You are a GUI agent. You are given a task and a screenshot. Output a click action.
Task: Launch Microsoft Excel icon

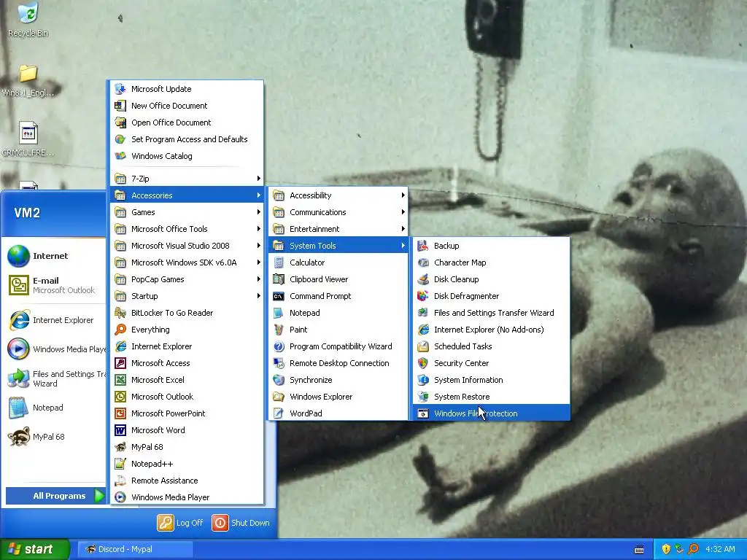(120, 379)
